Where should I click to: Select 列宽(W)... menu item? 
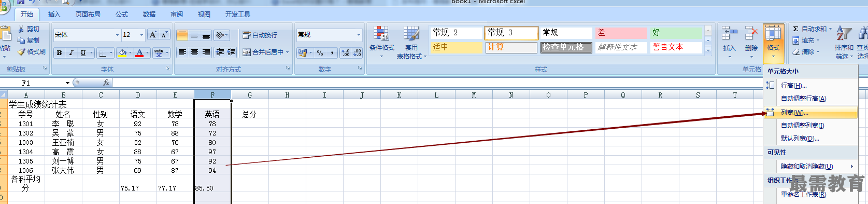(811, 113)
